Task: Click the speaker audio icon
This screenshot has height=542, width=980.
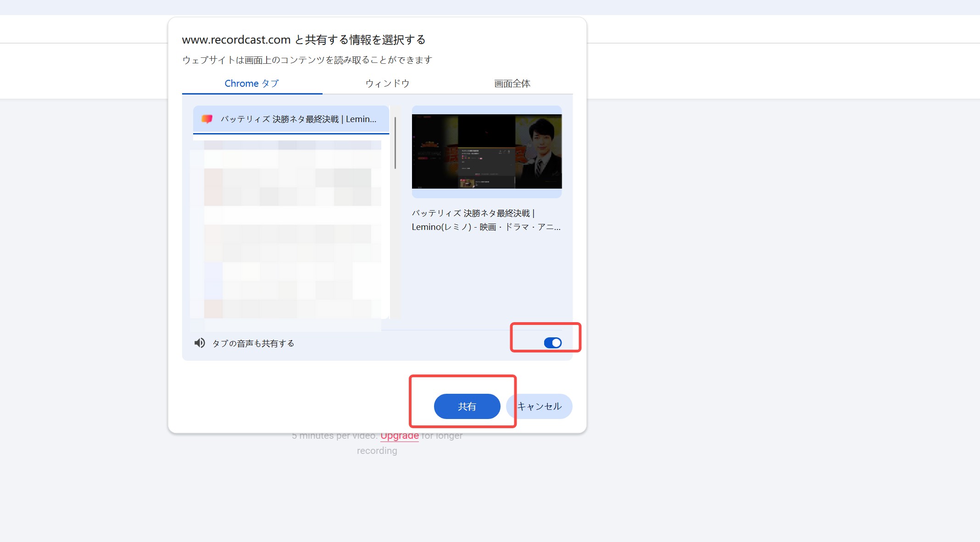Action: pyautogui.click(x=200, y=343)
